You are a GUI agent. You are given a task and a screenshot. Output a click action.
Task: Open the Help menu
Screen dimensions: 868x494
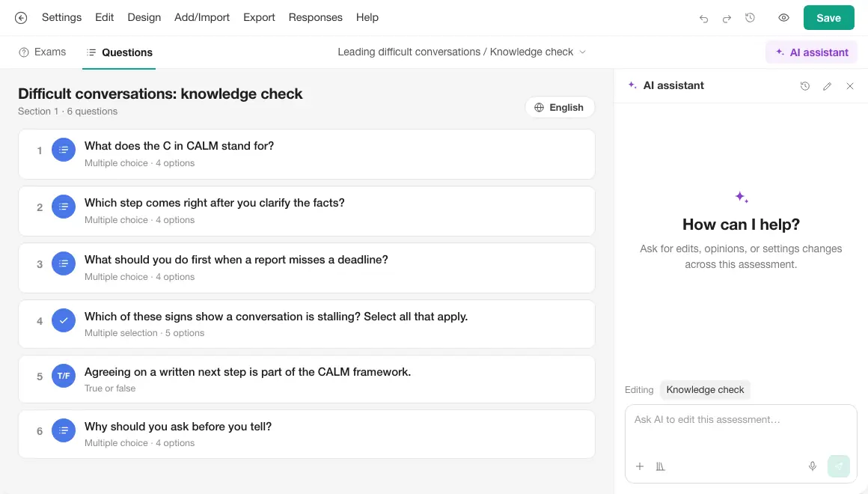367,18
